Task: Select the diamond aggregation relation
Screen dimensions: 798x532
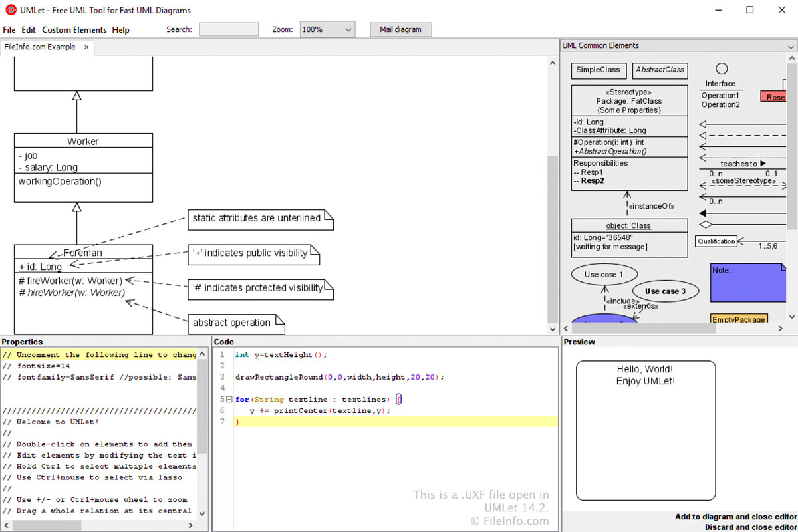Action: point(743,225)
